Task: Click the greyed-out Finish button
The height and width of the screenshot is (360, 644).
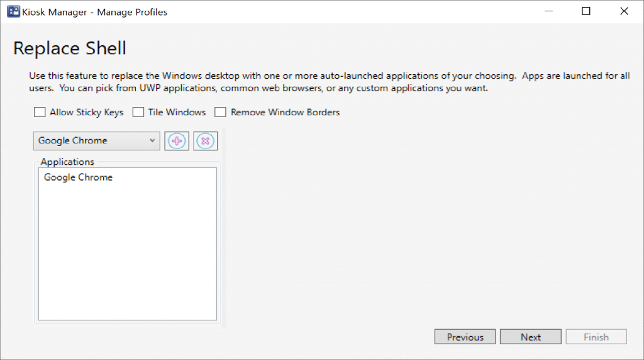Action: (x=596, y=337)
